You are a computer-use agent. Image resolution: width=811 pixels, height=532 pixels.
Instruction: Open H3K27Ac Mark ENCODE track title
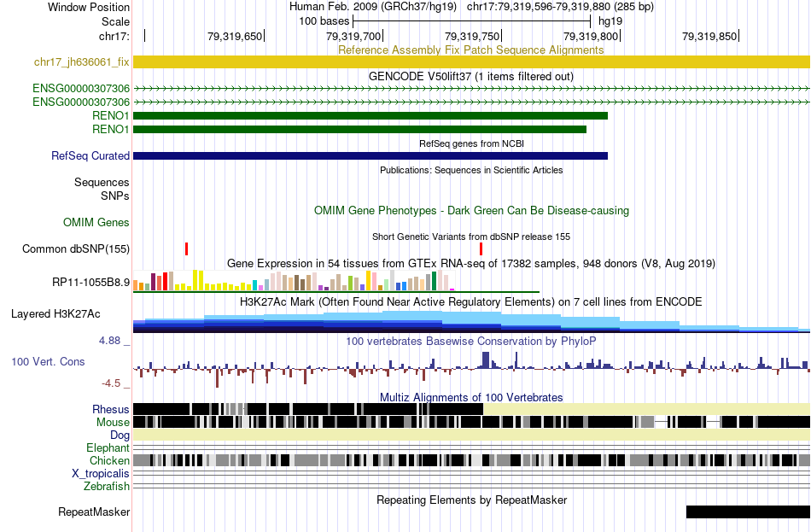tap(470, 302)
